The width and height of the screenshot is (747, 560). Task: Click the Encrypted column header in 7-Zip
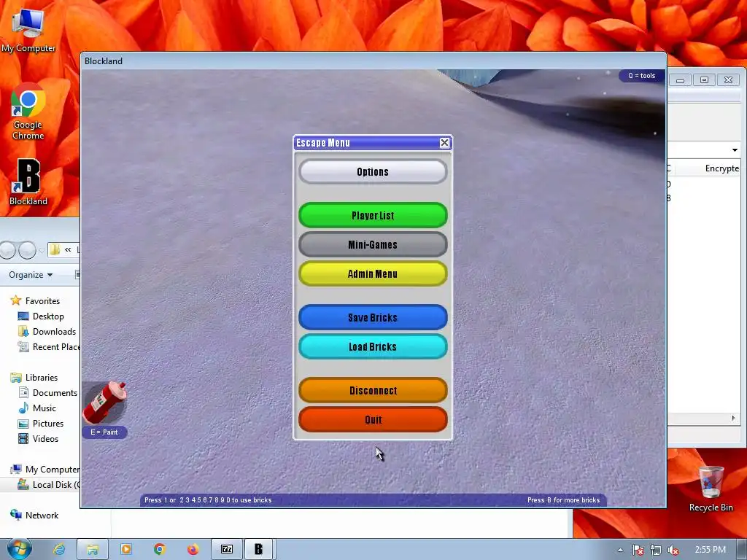click(x=721, y=168)
